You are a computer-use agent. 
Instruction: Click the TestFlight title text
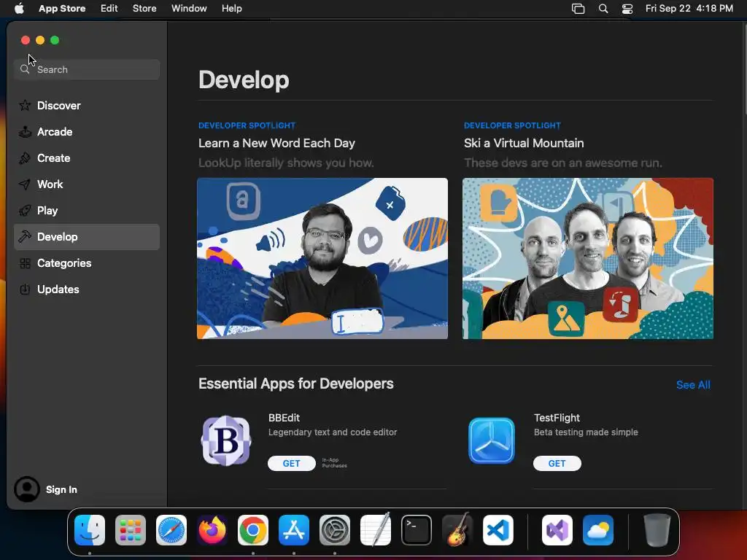(x=557, y=418)
